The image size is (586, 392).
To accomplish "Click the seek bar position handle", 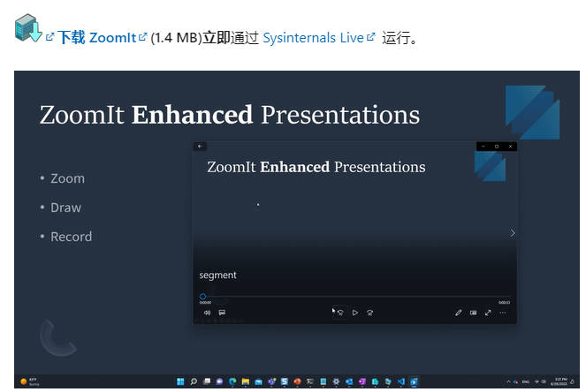I will pyautogui.click(x=202, y=297).
